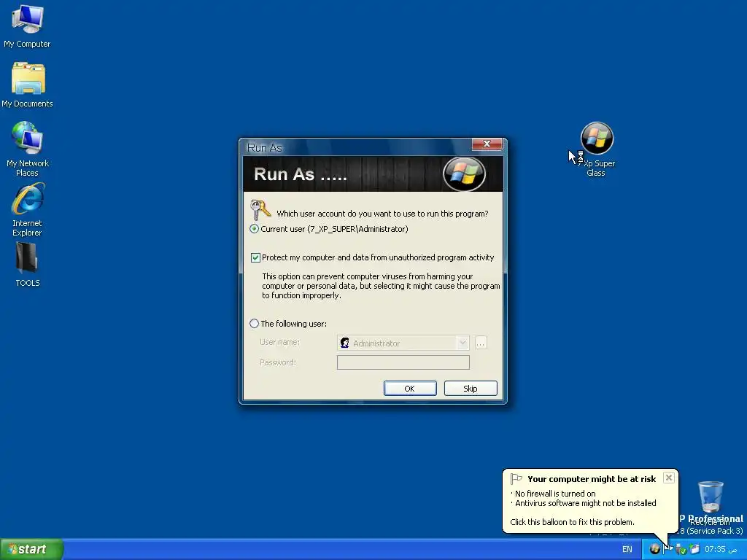Click the Run As title bar text

pos(264,147)
